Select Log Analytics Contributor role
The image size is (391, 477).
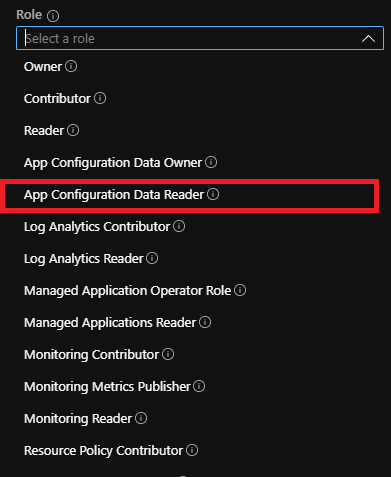(x=97, y=227)
